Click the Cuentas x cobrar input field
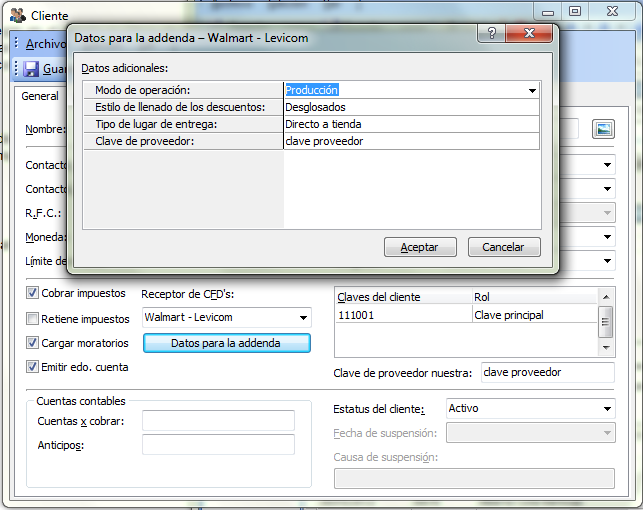This screenshot has width=643, height=510. 218,421
